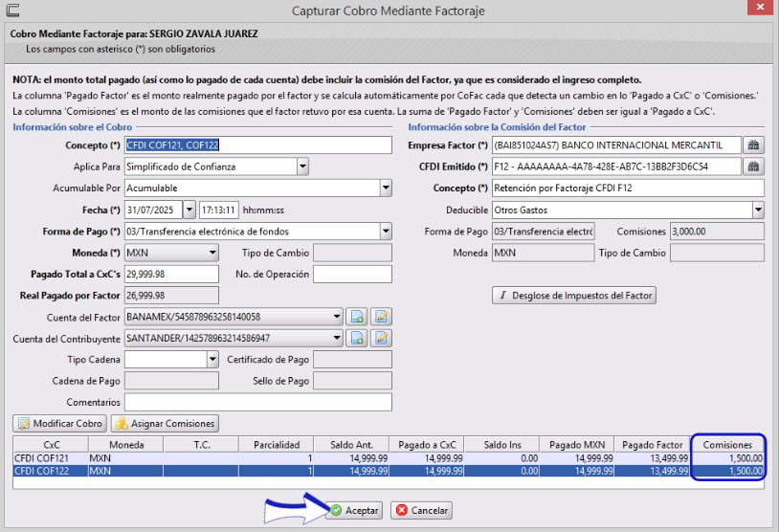Close the Capturar Cobro window
This screenshot has height=532, width=779.
click(x=760, y=8)
